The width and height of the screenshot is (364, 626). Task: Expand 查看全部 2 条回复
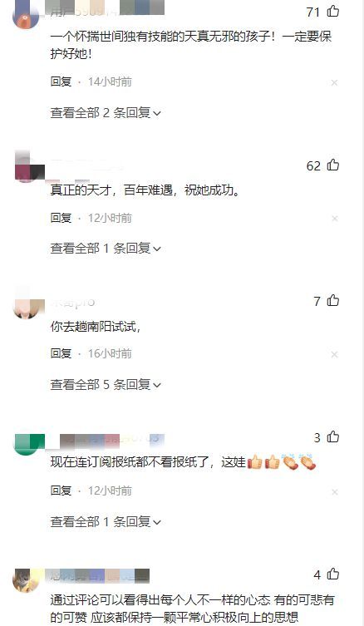(106, 113)
